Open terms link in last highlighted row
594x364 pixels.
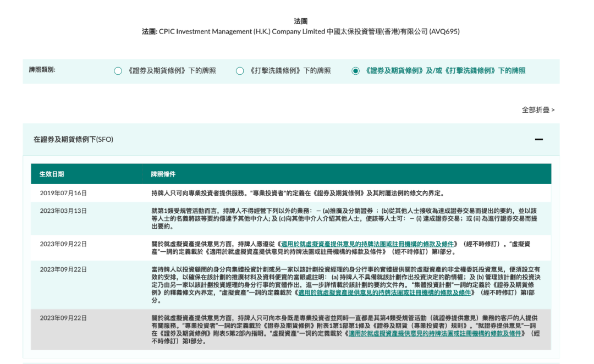[435, 333]
